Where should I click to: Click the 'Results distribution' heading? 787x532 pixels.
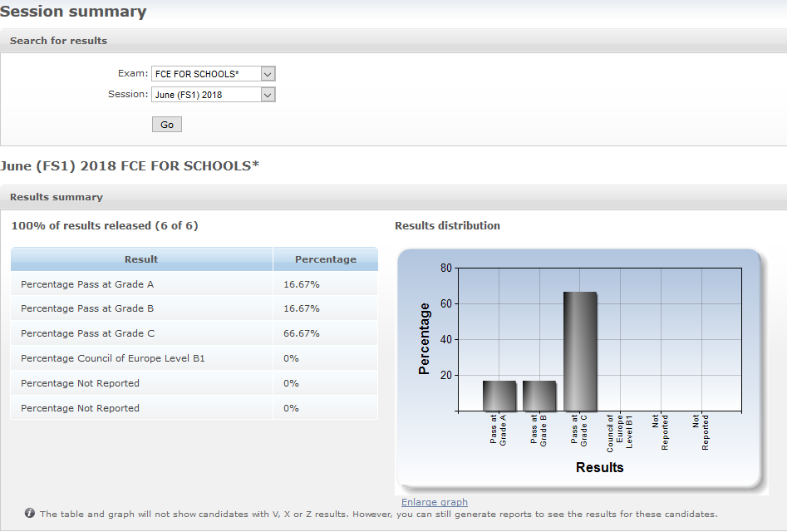(x=447, y=226)
